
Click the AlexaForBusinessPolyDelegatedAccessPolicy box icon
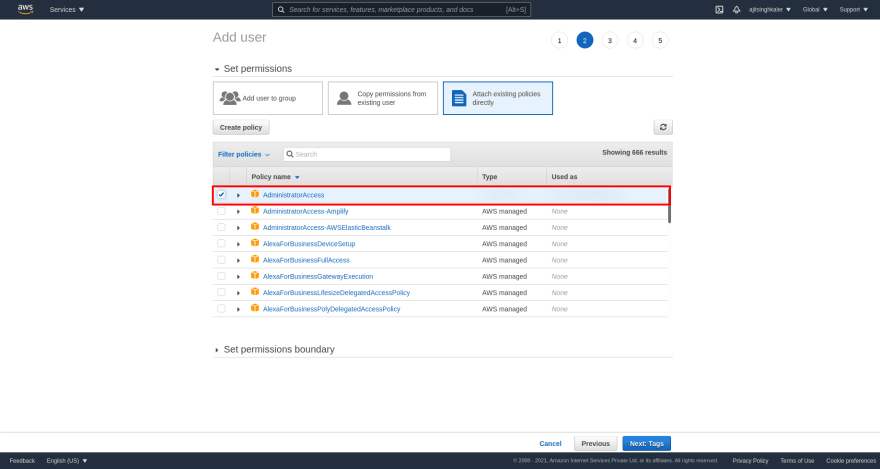coord(255,309)
